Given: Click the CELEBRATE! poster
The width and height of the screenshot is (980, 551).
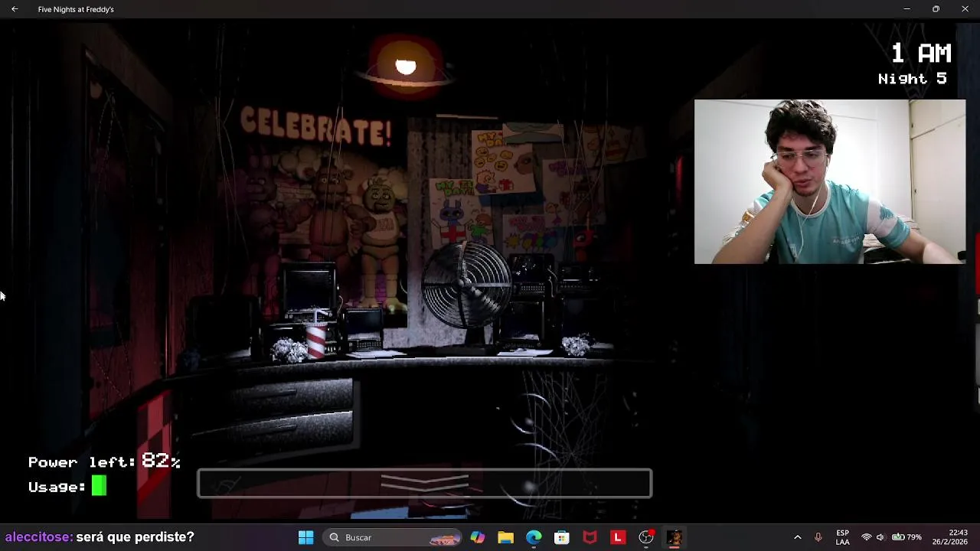Looking at the screenshot, I should 315,126.
